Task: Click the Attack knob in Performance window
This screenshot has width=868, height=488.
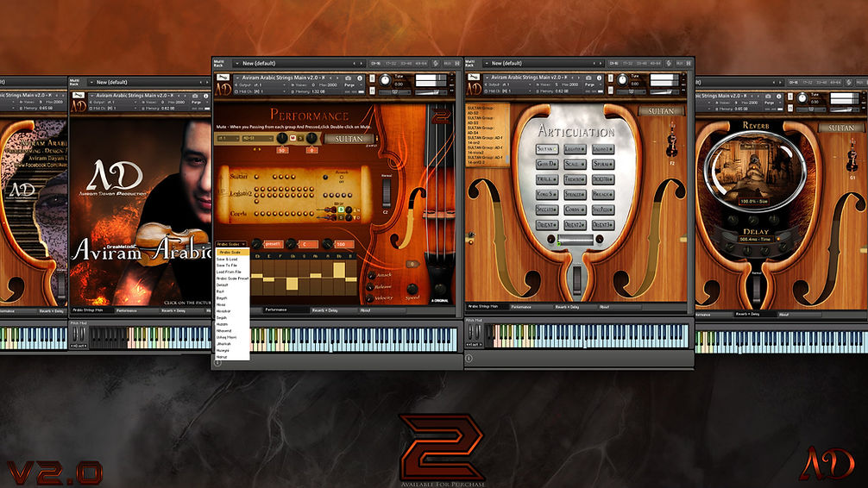Action: coord(372,275)
